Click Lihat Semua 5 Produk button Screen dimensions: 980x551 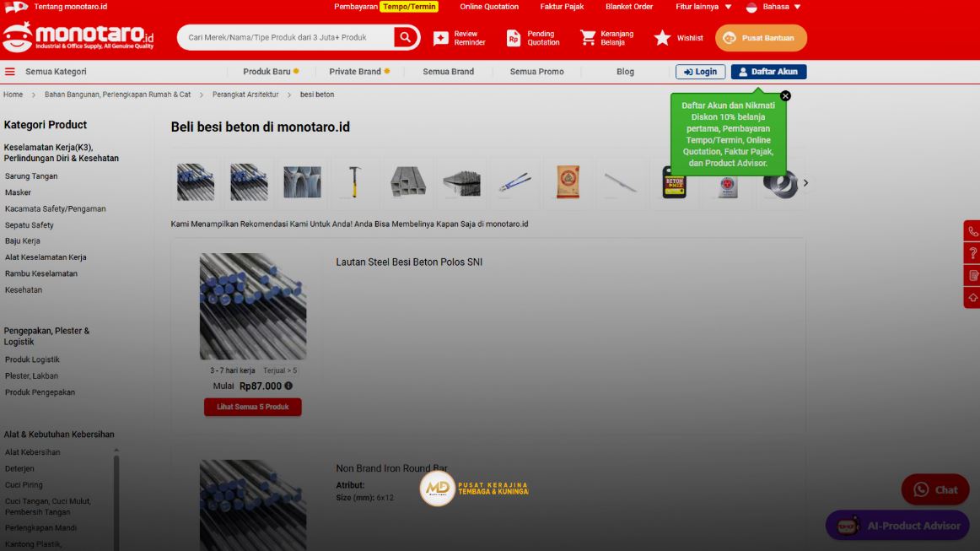pyautogui.click(x=252, y=407)
